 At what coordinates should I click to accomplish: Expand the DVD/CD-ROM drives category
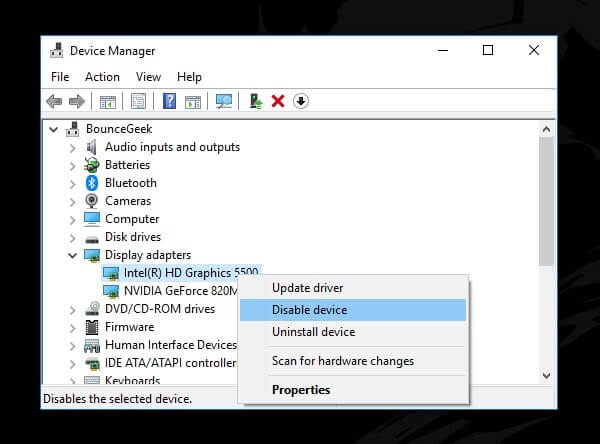pyautogui.click(x=73, y=310)
